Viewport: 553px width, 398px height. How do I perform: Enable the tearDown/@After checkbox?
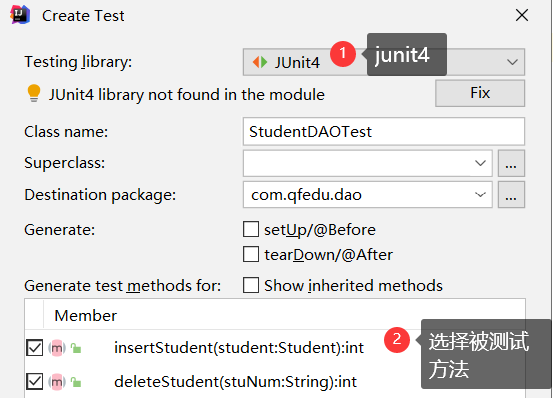coord(251,254)
